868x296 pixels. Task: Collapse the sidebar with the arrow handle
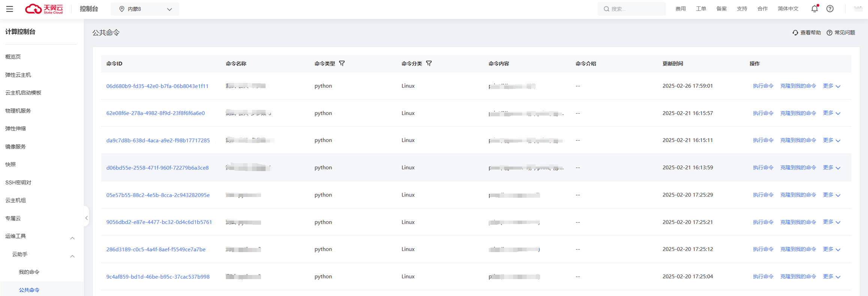point(86,218)
